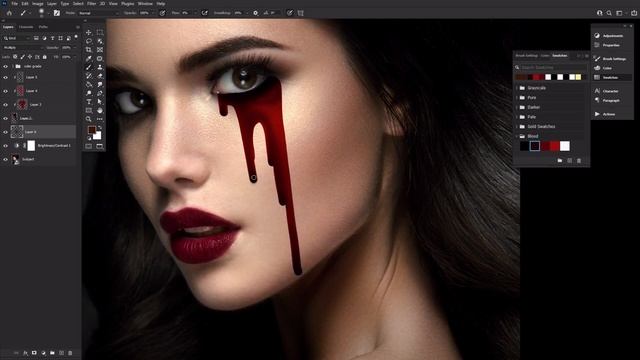The width and height of the screenshot is (640, 360).
Task: Open brush Mode dropdown in options bar
Action: [x=98, y=13]
